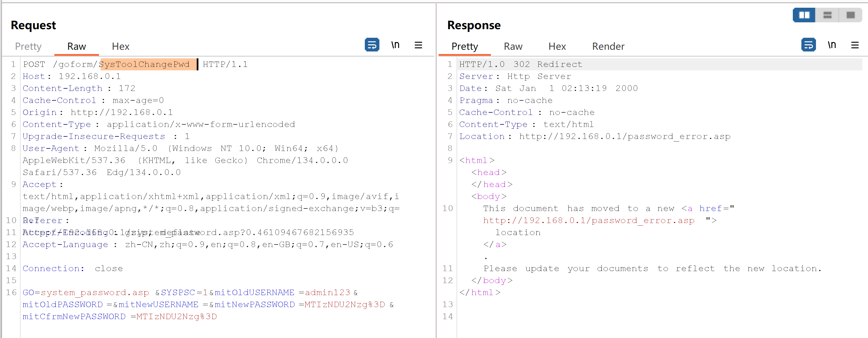Switch to combined single-pane layout view

point(850,15)
